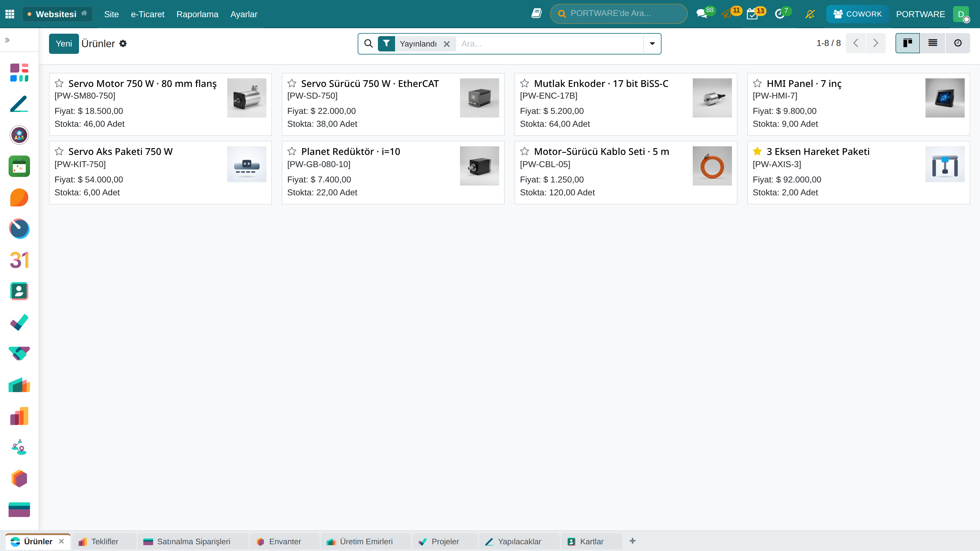Open calendar activities icon with badge 13
The height and width of the screenshot is (551, 980).
pos(752,14)
